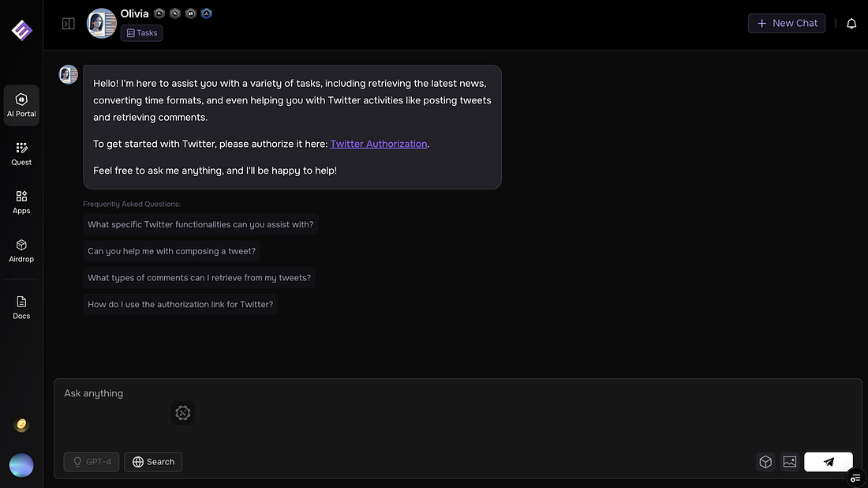Open the Tasks tab under Olivia
The image size is (868, 488).
coord(142,33)
